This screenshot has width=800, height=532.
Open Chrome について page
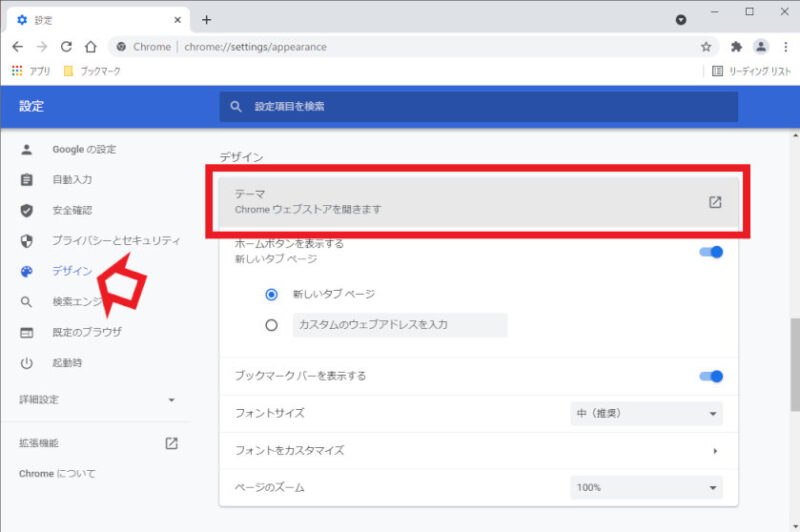pyautogui.click(x=57, y=474)
